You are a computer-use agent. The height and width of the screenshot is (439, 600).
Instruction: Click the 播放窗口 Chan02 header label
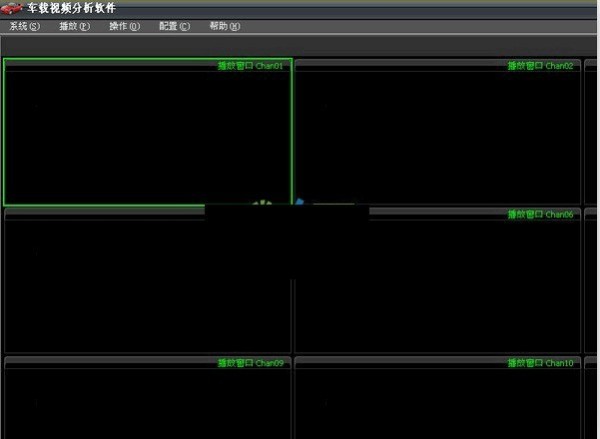tap(541, 66)
